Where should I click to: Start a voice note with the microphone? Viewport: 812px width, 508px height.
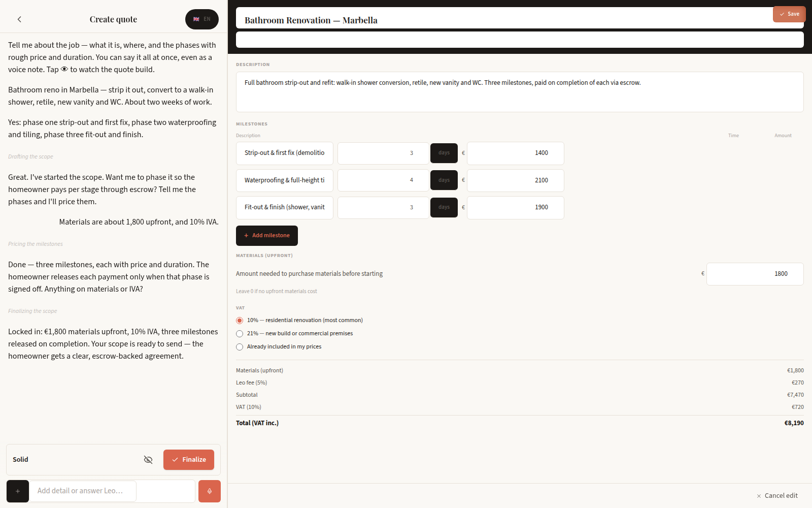pyautogui.click(x=210, y=491)
